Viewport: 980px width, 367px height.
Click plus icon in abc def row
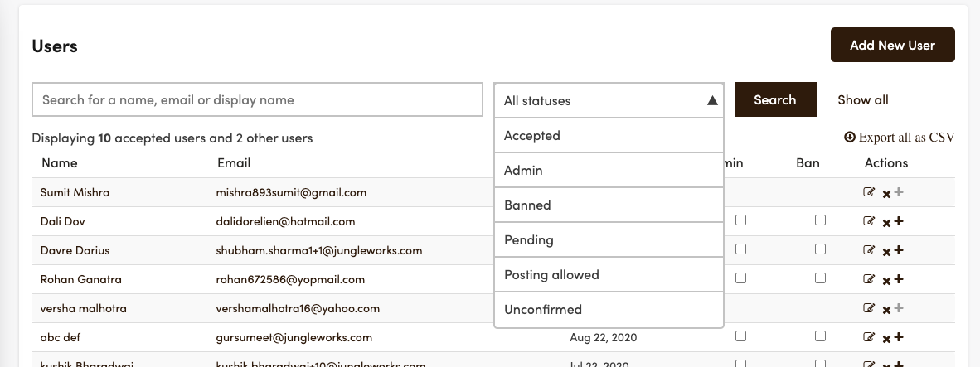(x=899, y=337)
